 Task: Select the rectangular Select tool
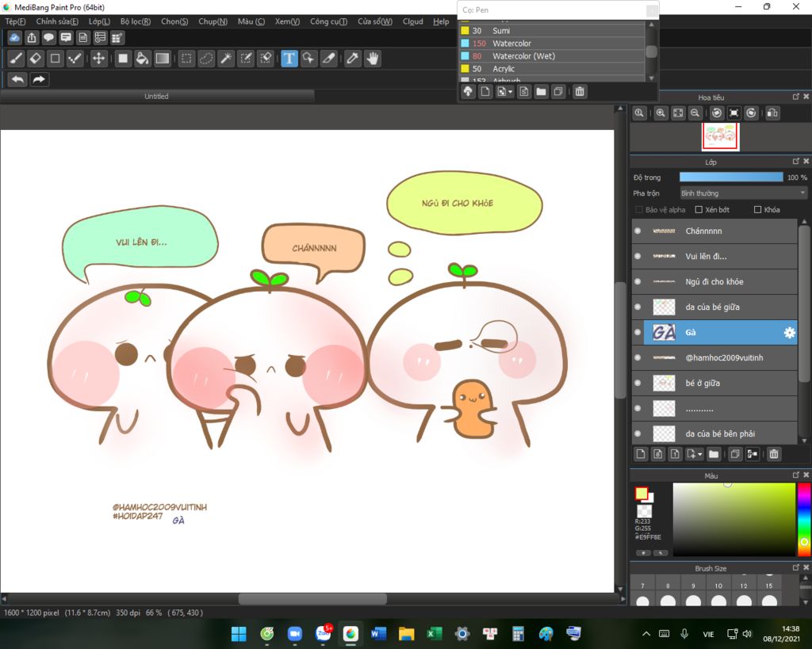[x=186, y=59]
